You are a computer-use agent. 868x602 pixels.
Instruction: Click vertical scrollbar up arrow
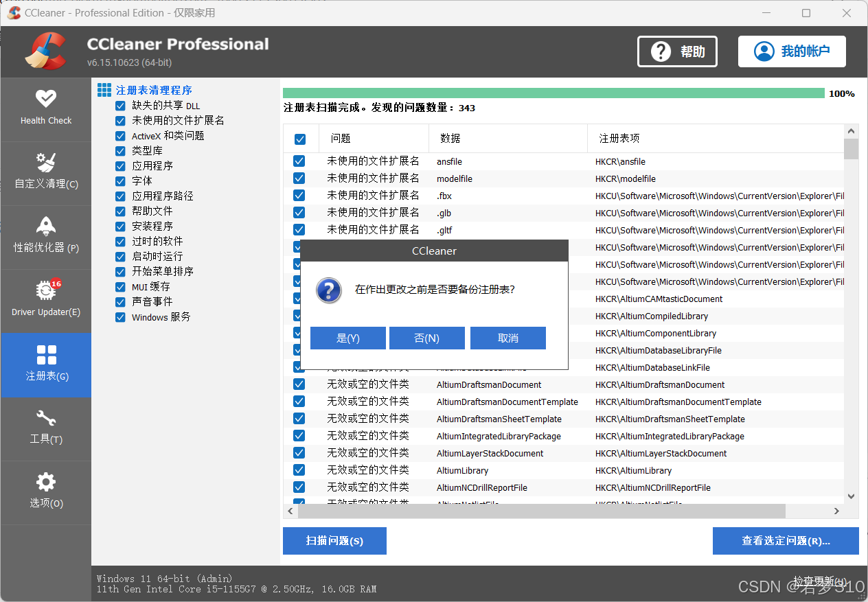pyautogui.click(x=852, y=131)
